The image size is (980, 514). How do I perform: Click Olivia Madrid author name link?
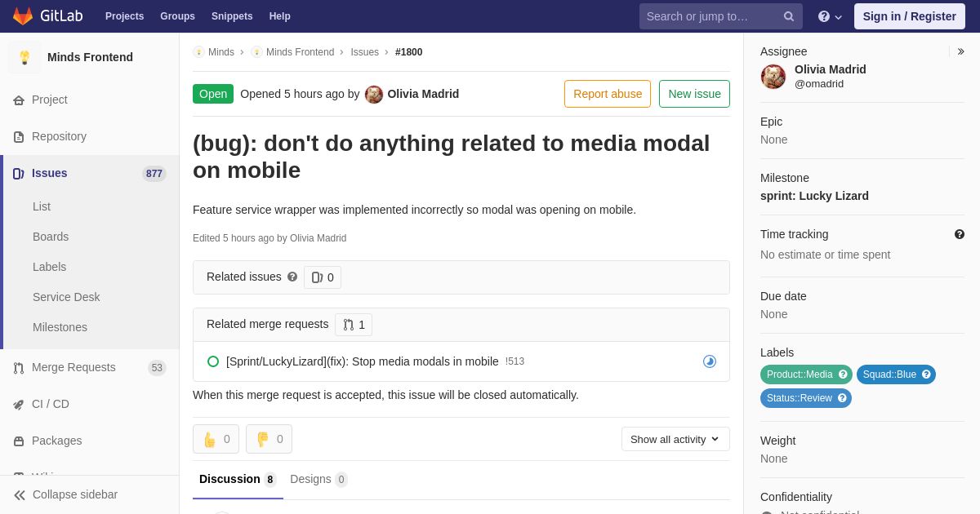pos(423,95)
